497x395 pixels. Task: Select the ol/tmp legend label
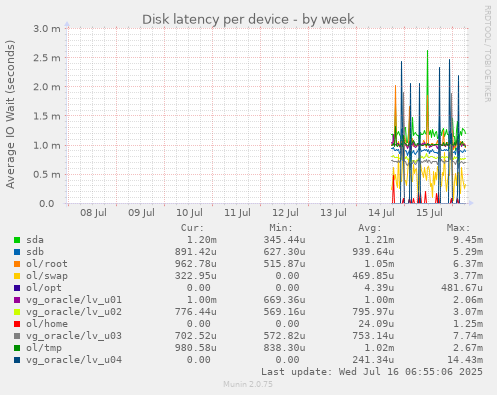(x=44, y=348)
